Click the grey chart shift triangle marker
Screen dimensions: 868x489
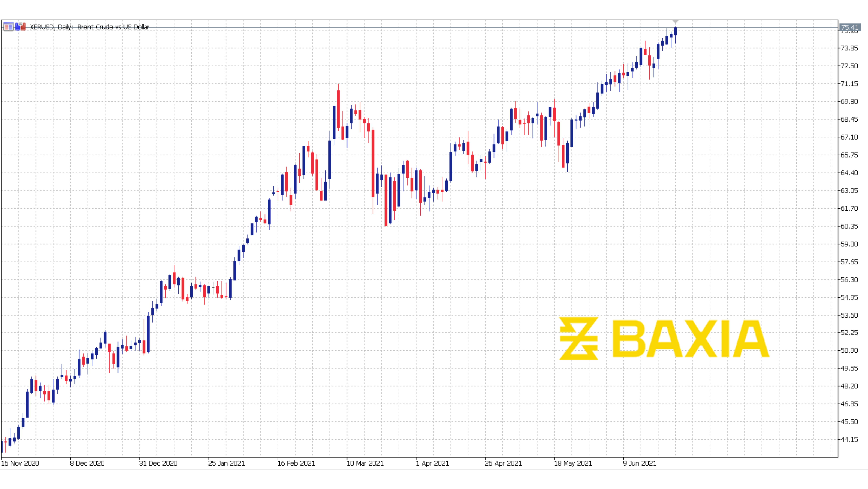coord(675,22)
